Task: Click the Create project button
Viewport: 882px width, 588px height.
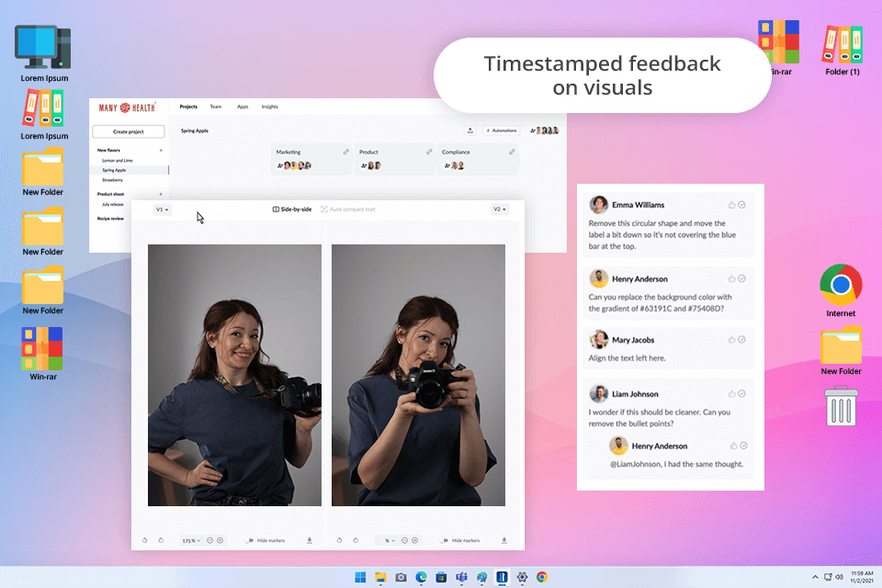Action: [x=129, y=131]
